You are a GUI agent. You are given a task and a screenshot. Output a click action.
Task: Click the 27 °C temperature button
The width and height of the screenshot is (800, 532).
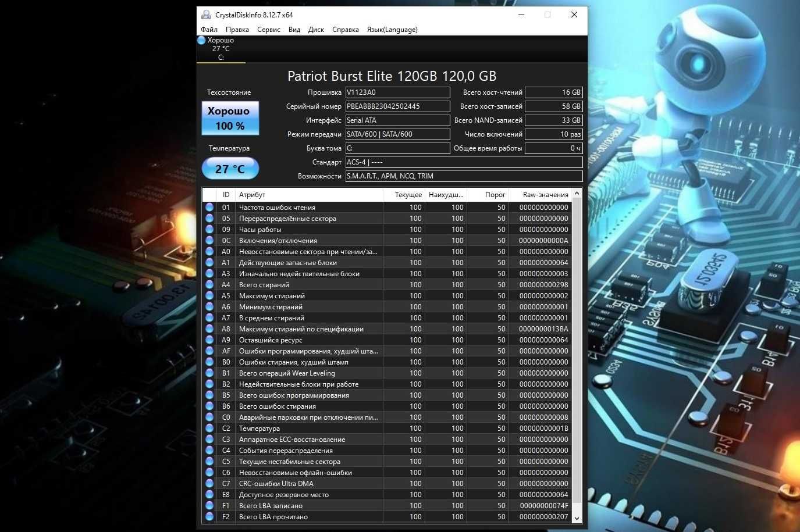coord(230,169)
